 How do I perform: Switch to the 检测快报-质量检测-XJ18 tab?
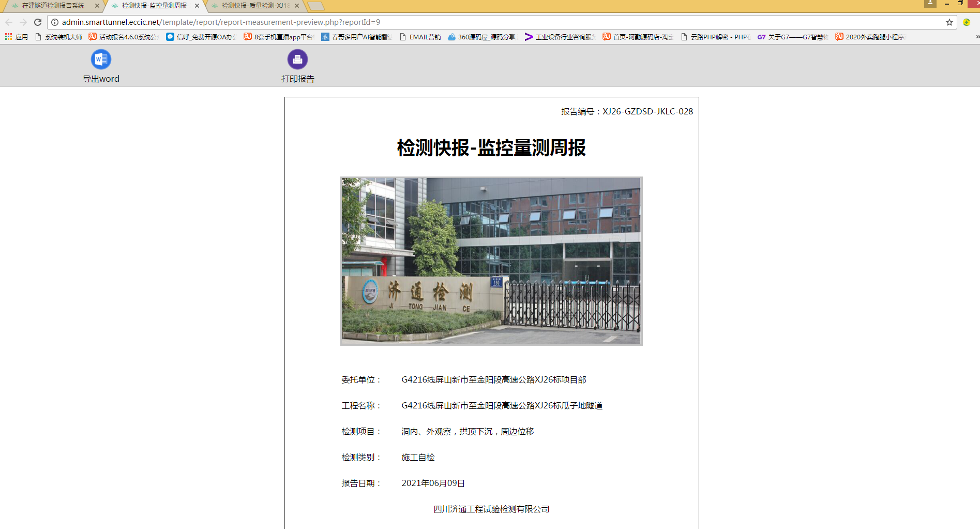(x=254, y=6)
